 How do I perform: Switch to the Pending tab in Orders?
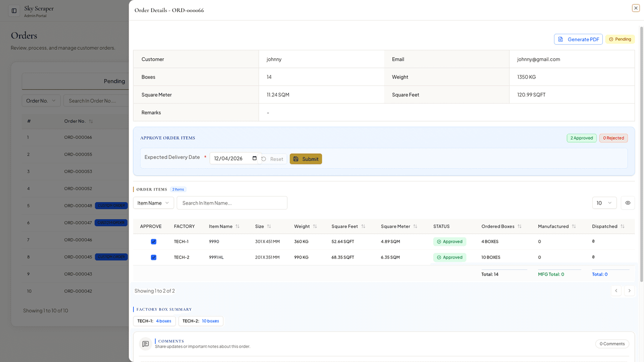pyautogui.click(x=114, y=81)
